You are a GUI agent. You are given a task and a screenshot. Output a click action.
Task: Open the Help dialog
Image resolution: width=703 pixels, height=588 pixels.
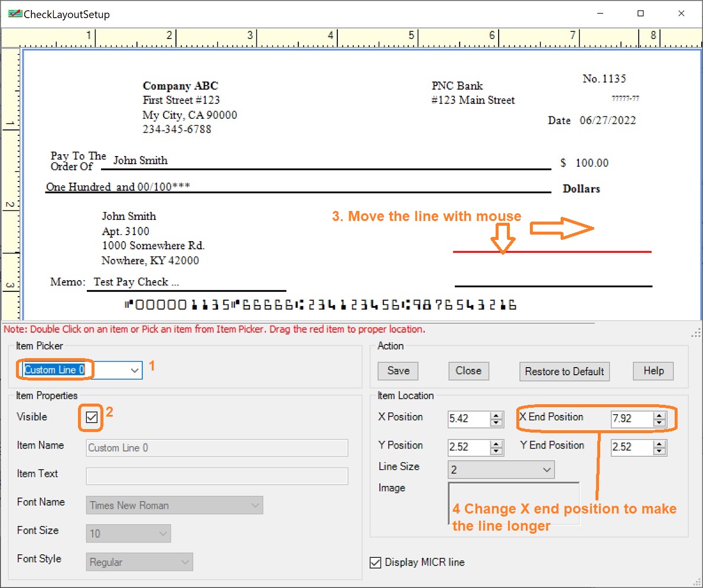[653, 371]
